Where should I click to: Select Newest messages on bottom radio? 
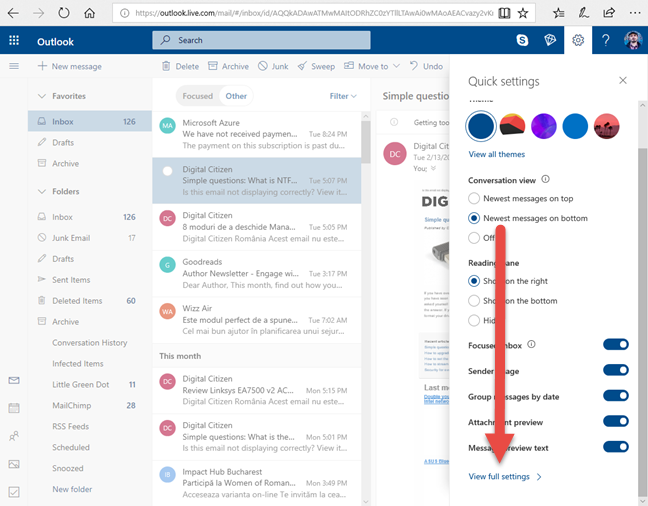(474, 218)
